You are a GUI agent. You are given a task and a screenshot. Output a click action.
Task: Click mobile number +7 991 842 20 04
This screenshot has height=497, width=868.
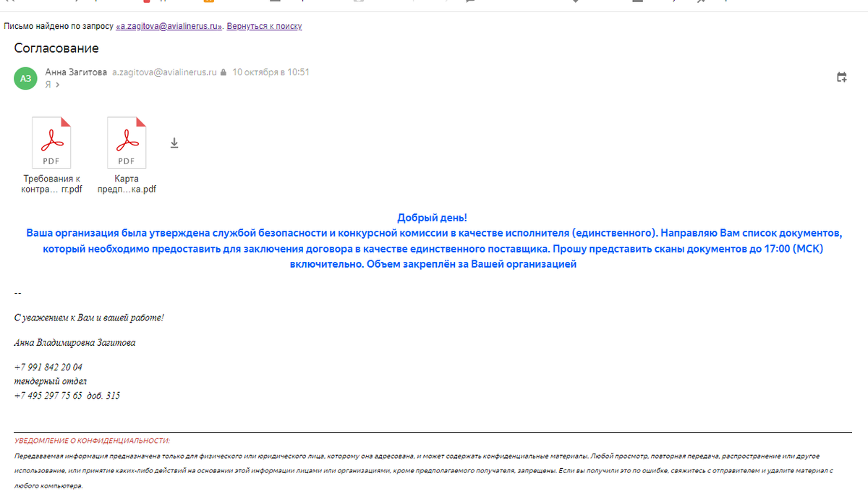coord(48,367)
